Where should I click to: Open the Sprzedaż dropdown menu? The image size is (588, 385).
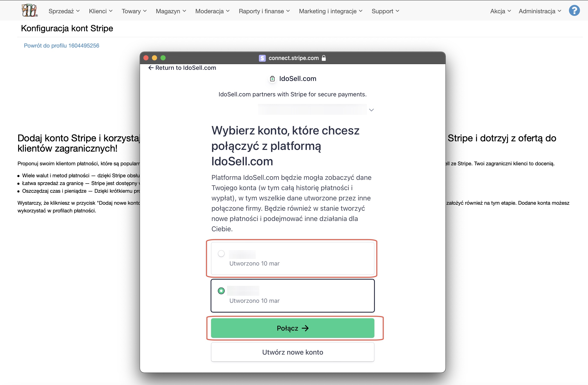tap(64, 11)
